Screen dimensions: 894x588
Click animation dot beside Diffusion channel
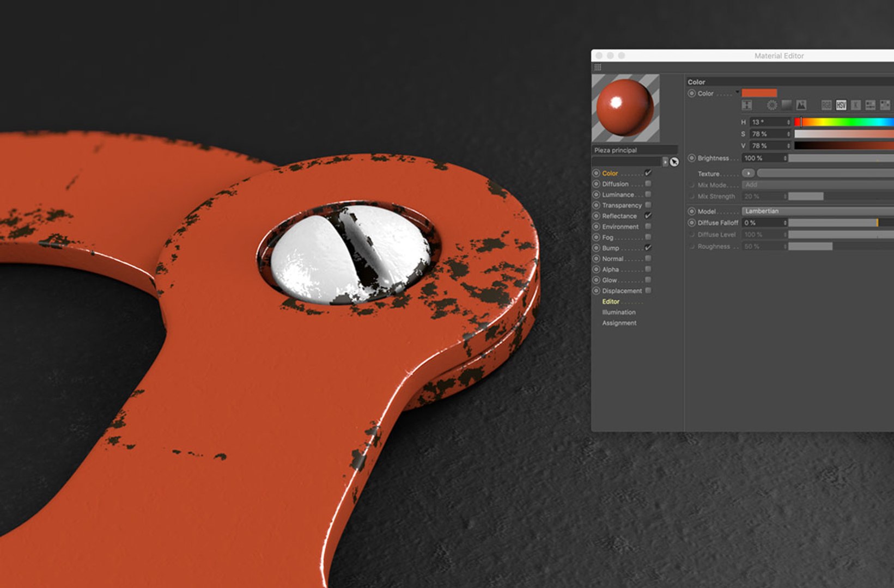(596, 184)
